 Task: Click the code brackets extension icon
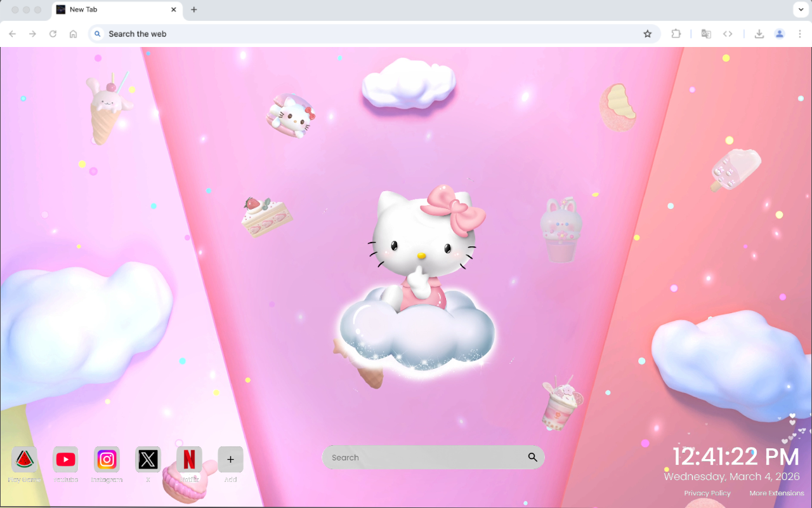pyautogui.click(x=728, y=34)
